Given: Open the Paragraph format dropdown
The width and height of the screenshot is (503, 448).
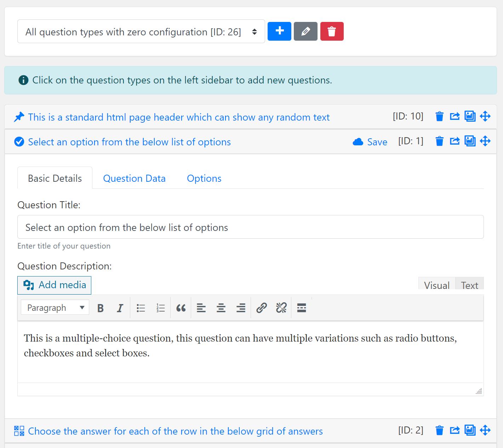Looking at the screenshot, I should (x=55, y=308).
